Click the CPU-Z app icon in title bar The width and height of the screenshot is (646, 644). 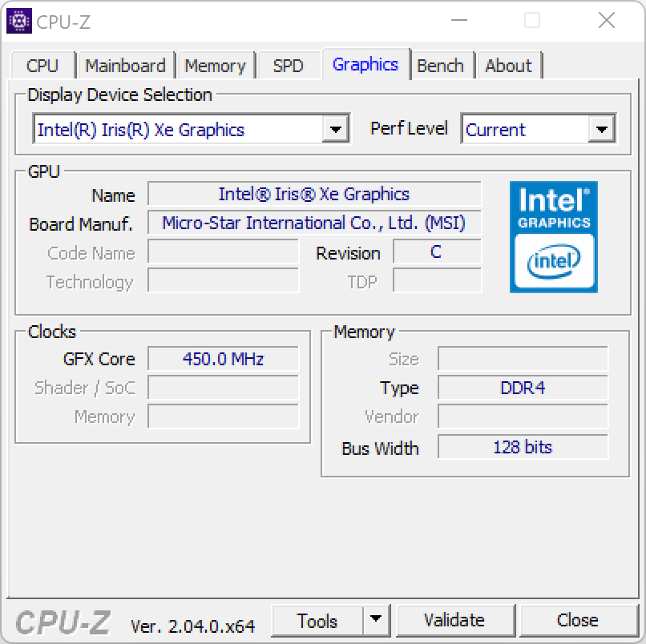point(19,21)
